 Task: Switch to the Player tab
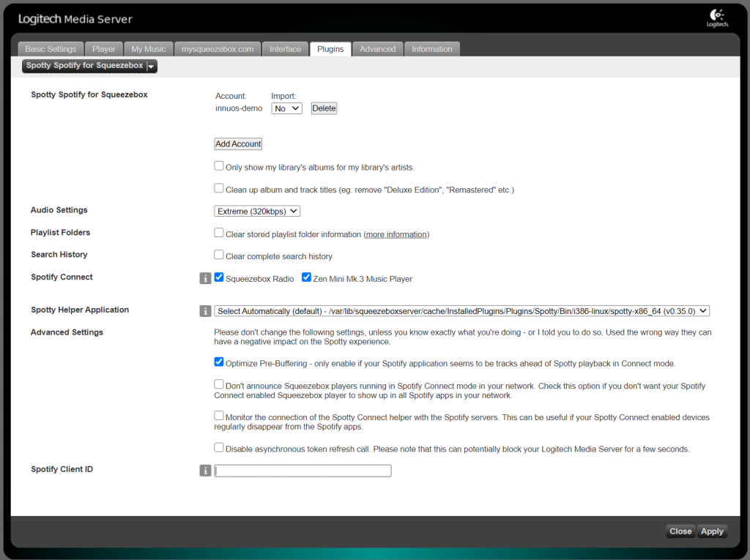coord(104,49)
